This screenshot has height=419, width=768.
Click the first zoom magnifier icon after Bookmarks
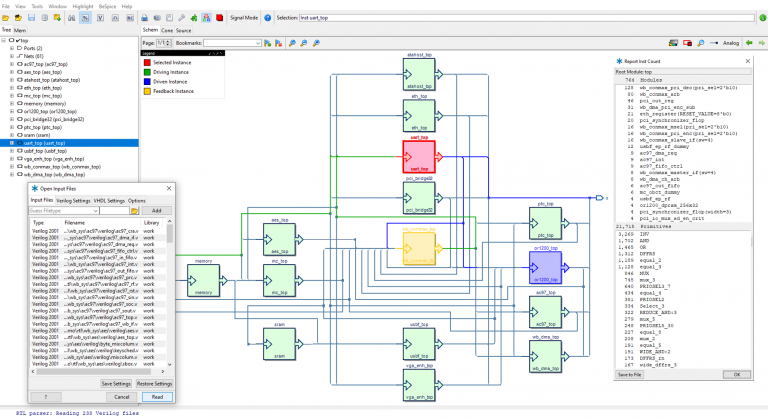pyautogui.click(x=292, y=43)
